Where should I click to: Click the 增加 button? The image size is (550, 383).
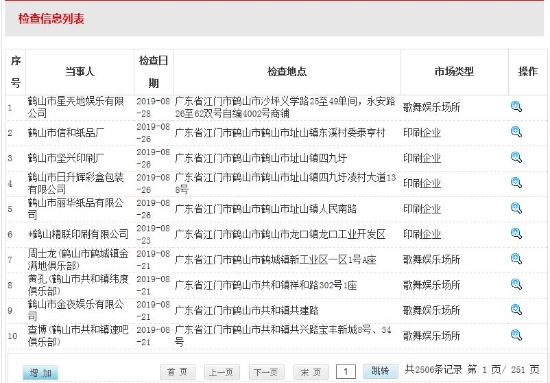(x=40, y=372)
